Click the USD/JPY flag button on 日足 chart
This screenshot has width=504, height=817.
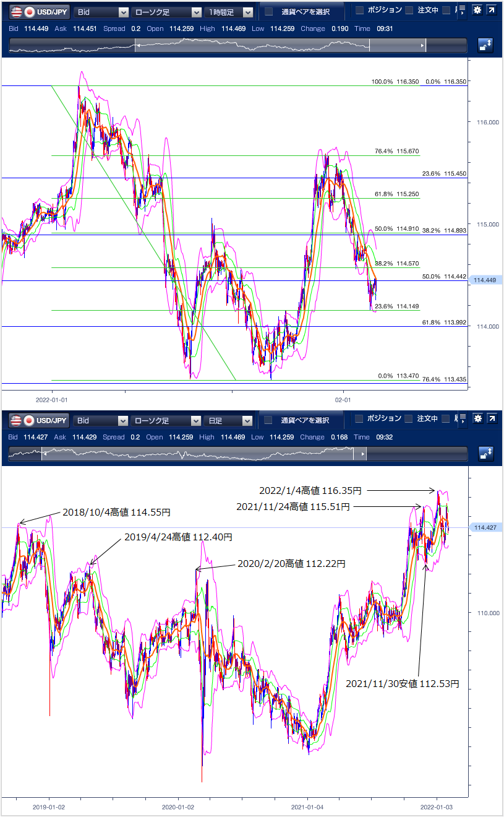pos(40,420)
